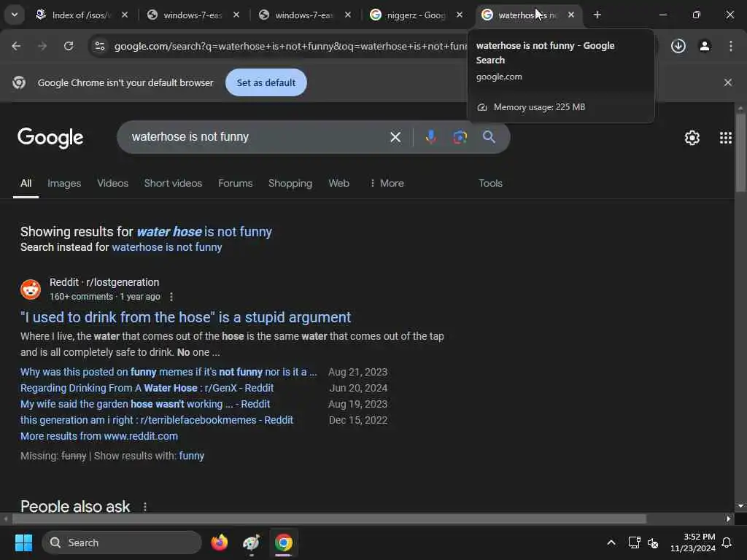Click the Reddit favicon of first result
The width and height of the screenshot is (747, 560).
tap(31, 289)
